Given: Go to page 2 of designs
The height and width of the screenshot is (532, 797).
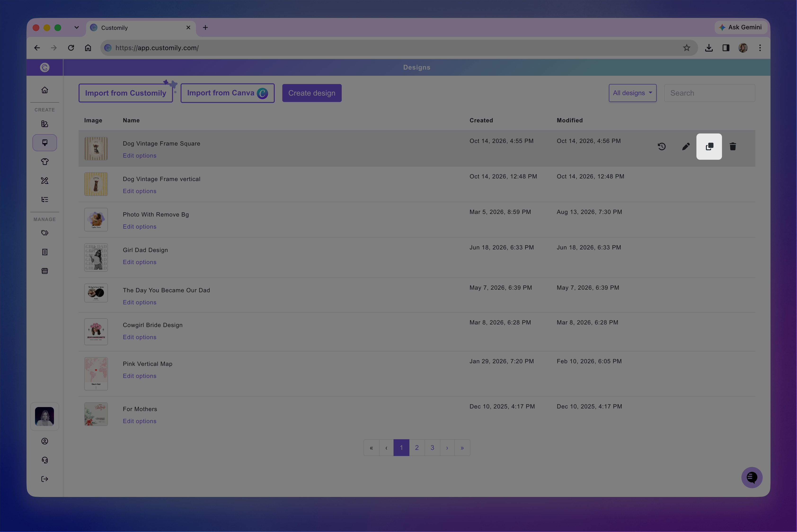Looking at the screenshot, I should click(417, 448).
